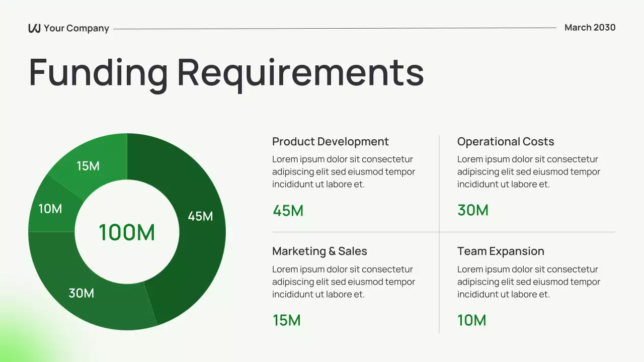
Task: Click the "March 2030" date label
Action: coord(590,28)
